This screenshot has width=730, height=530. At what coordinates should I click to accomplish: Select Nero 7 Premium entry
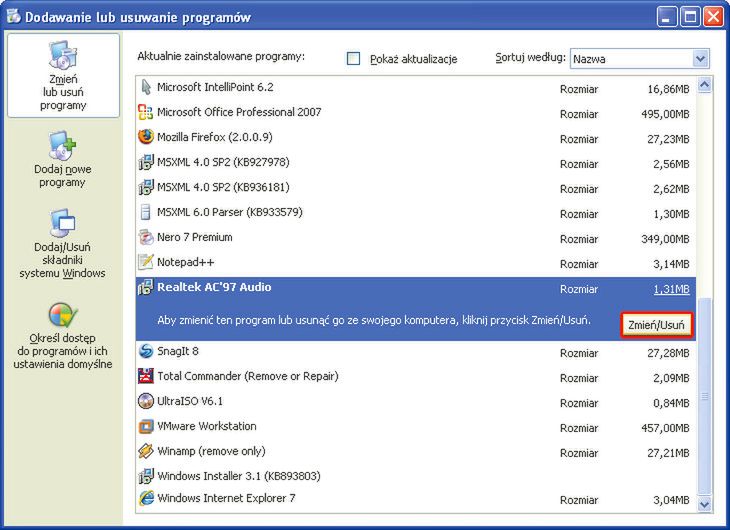(416, 237)
